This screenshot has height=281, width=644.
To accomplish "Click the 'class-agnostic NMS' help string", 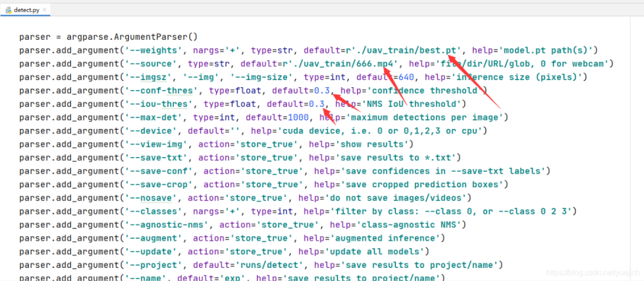I will pyautogui.click(x=409, y=225).
